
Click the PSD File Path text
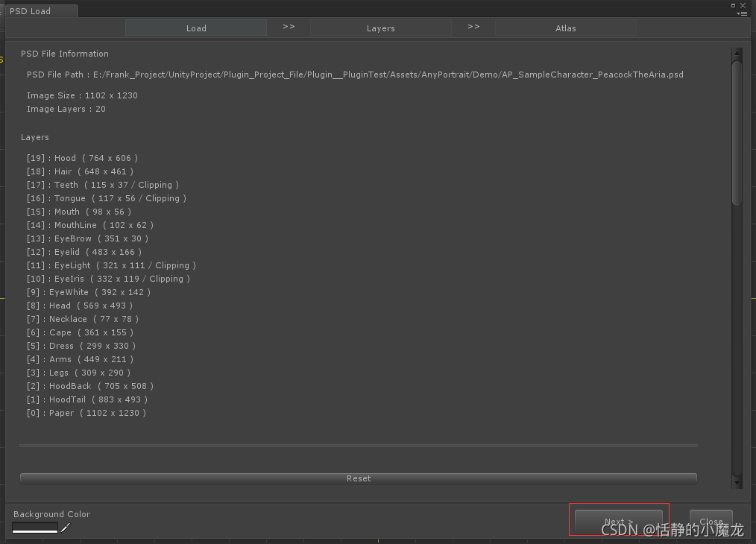coord(355,75)
